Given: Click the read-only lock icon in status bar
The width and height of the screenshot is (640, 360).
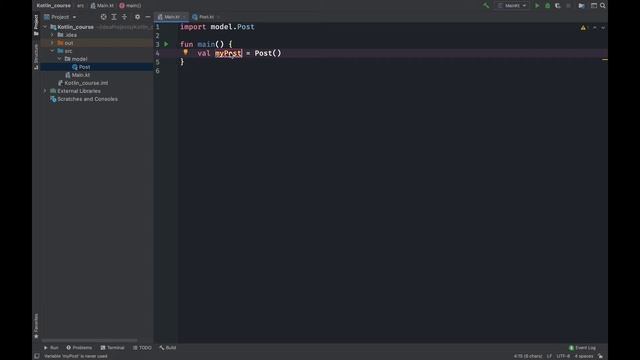Looking at the screenshot, I should click(x=600, y=356).
